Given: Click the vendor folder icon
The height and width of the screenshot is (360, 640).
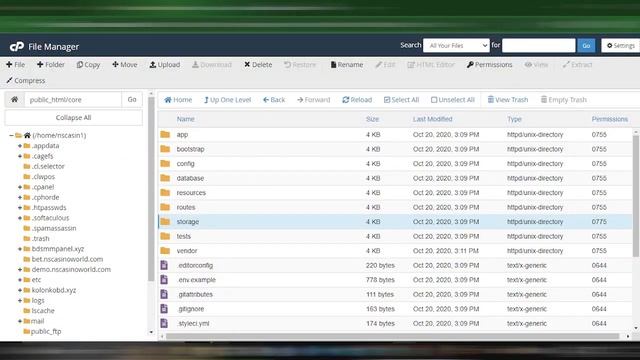Looking at the screenshot, I should tap(165, 251).
